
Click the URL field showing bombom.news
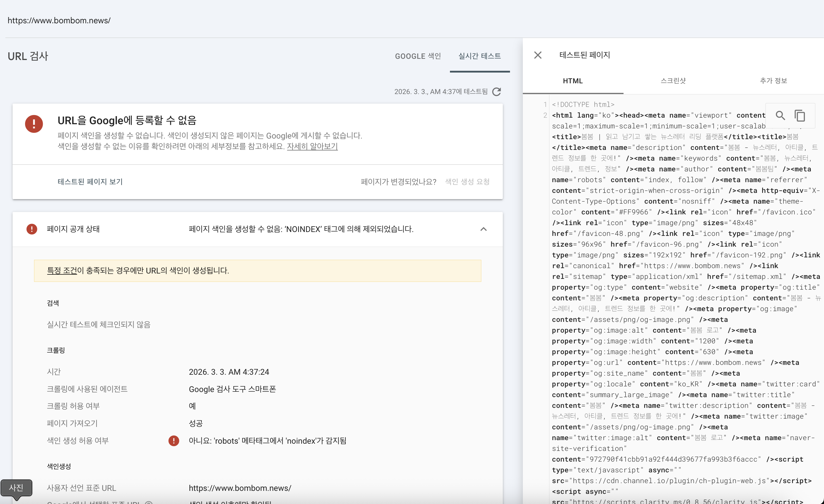point(59,20)
